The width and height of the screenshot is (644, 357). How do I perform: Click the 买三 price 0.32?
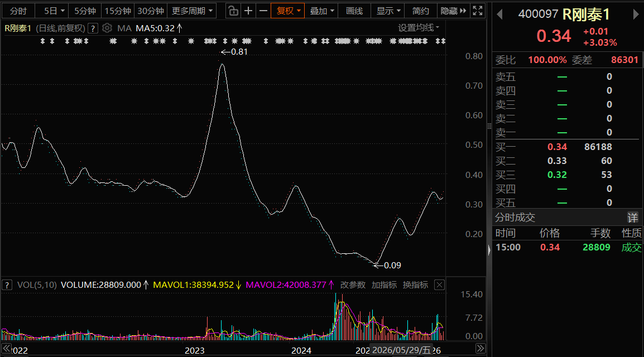pyautogui.click(x=557, y=175)
